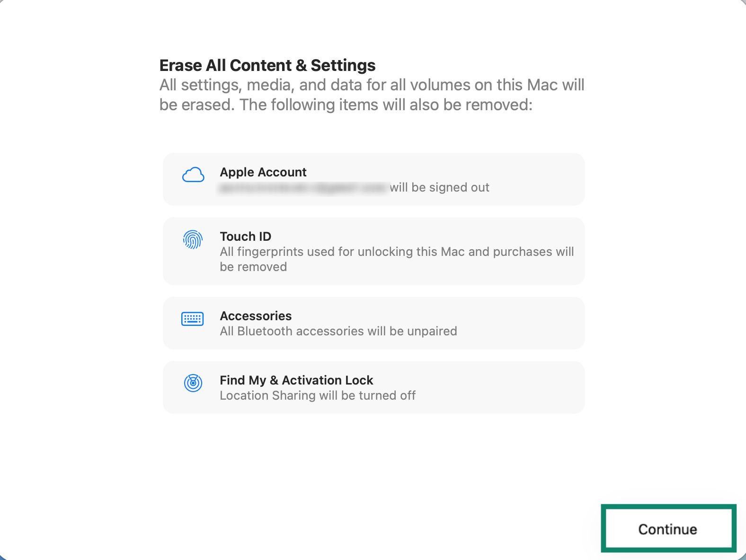746x560 pixels.
Task: Click the blurred Apple Account email address
Action: 303,188
